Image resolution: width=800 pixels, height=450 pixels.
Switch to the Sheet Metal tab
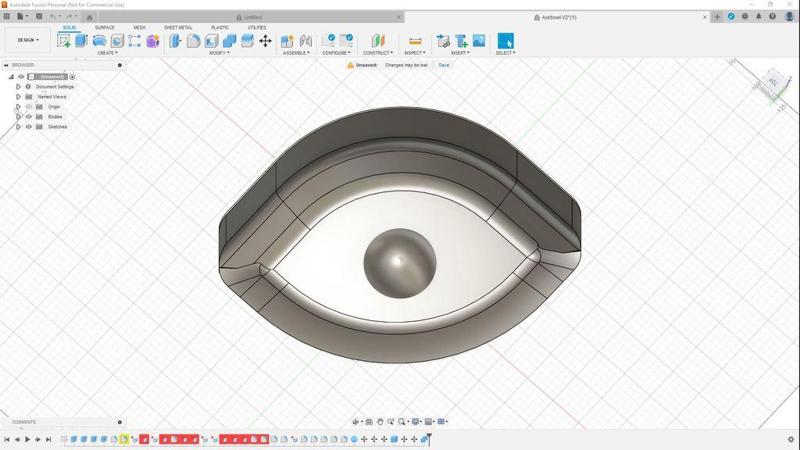tap(178, 28)
